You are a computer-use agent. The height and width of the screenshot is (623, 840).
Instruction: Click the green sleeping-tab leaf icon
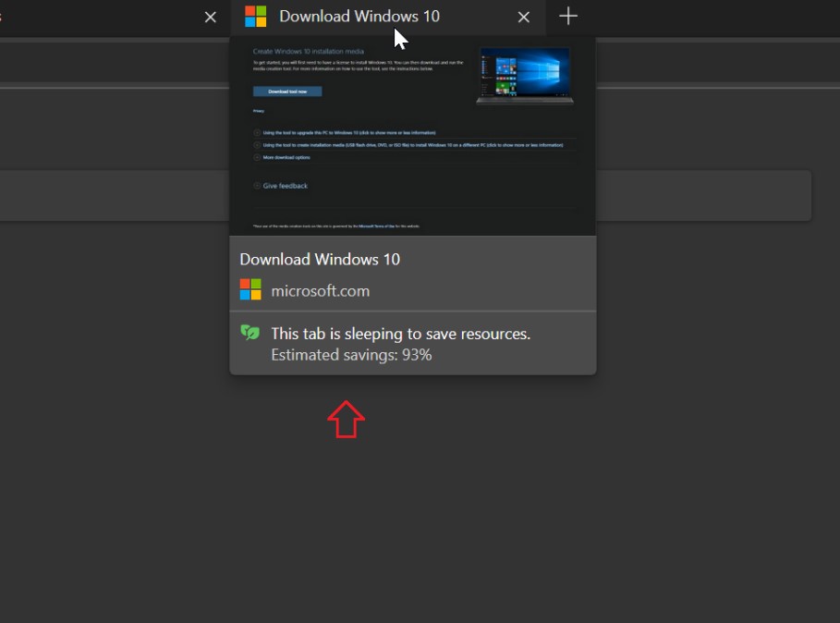coord(250,332)
